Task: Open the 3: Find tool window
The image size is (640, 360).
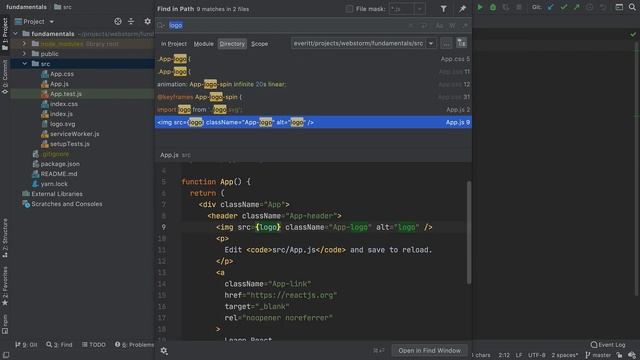Action: [59, 345]
